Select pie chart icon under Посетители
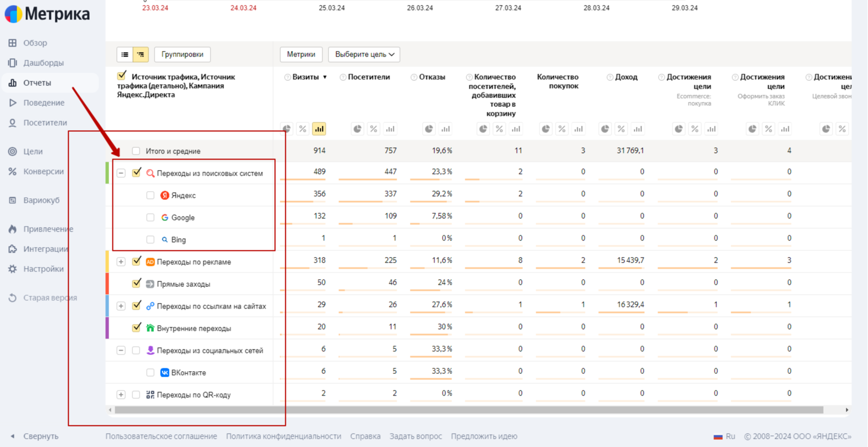 click(x=358, y=129)
